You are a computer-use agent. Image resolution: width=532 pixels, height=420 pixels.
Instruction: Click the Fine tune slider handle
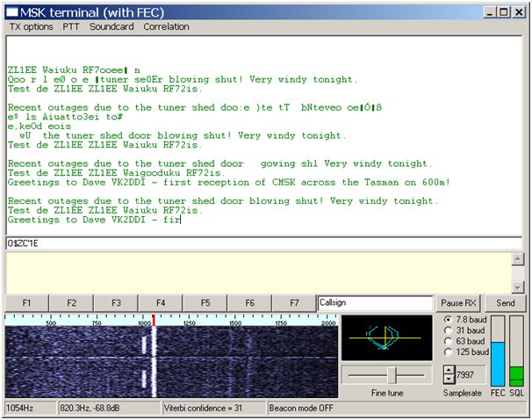click(392, 375)
